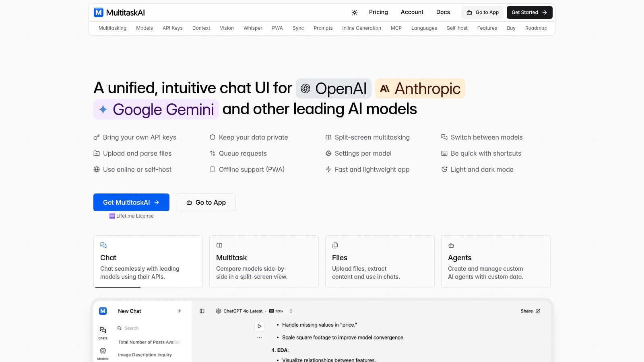Viewport: 644px width, 362px height.
Task: Click the Anthropic logo badge in headline
Action: (420, 88)
